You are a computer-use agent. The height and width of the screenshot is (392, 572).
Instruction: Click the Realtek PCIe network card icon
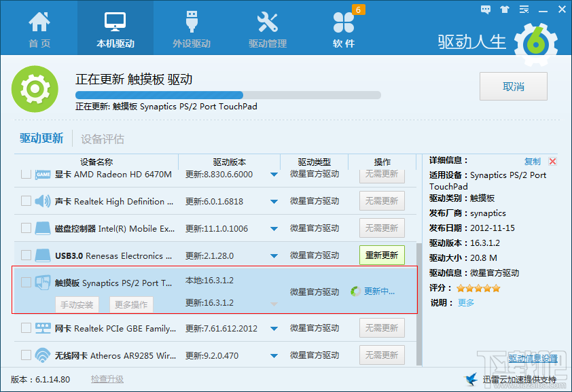[x=43, y=328]
